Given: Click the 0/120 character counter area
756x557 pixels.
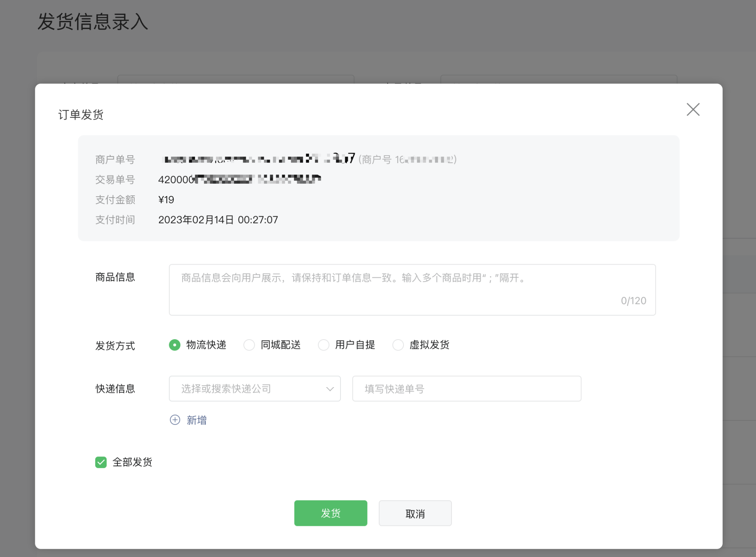Looking at the screenshot, I should (x=633, y=301).
